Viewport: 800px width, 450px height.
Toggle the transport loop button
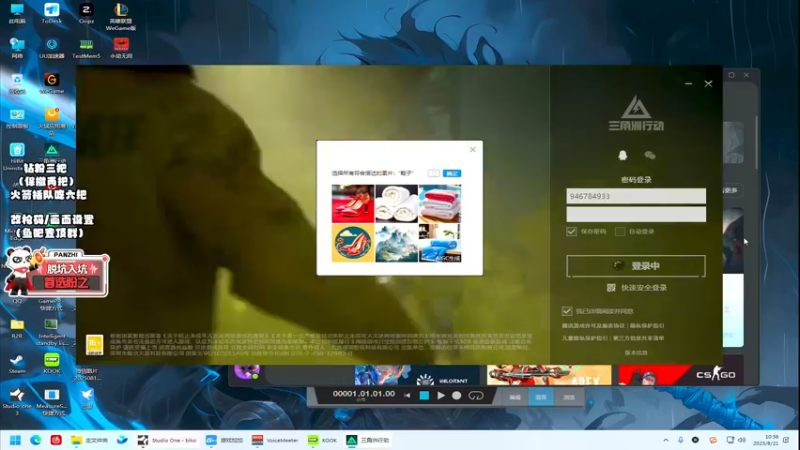click(x=476, y=395)
